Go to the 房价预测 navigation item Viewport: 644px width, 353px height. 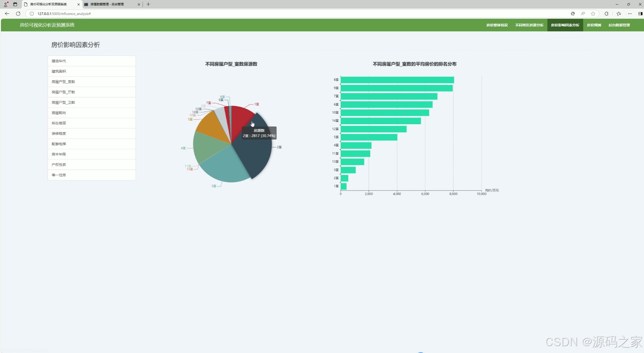[594, 25]
